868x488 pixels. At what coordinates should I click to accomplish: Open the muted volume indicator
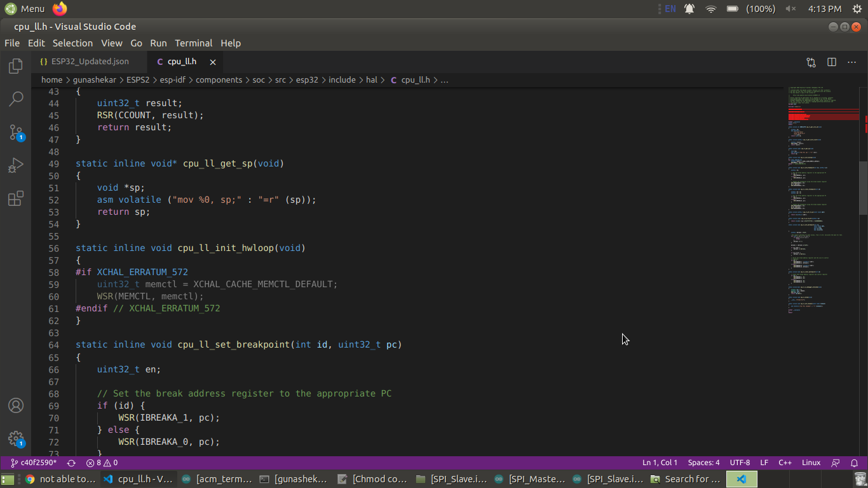coord(790,9)
